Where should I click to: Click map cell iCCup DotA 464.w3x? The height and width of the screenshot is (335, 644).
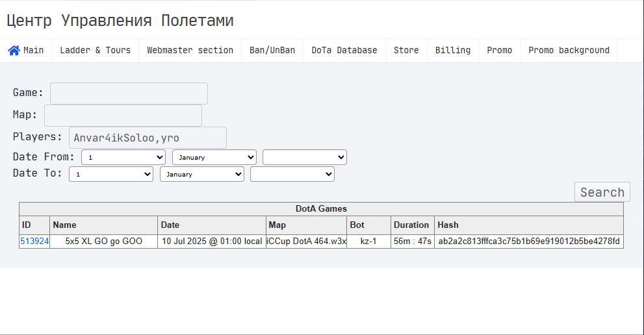[x=306, y=242]
